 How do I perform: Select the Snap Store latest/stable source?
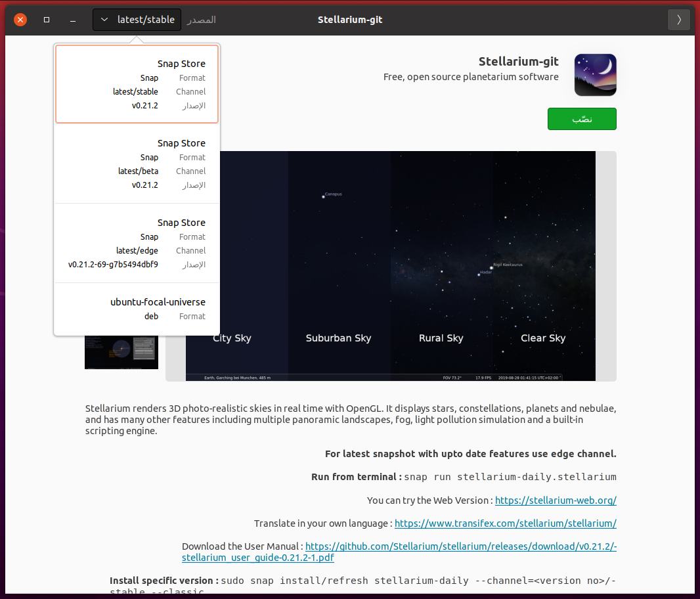[x=137, y=84]
